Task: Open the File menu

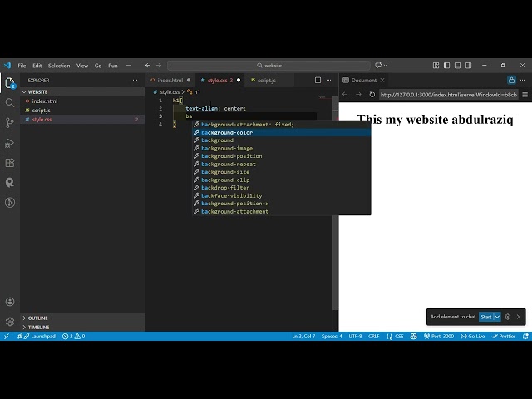Action: [22, 66]
